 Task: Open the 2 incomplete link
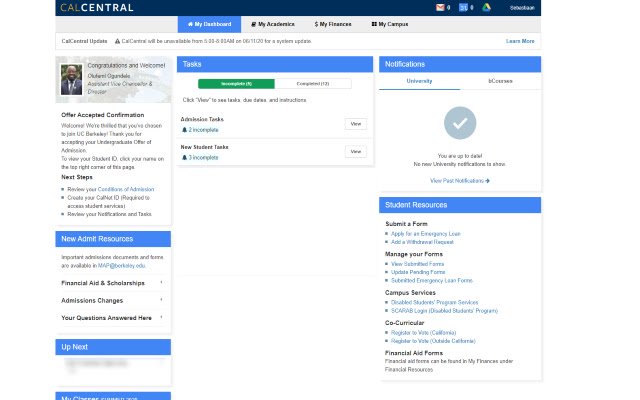coord(203,130)
